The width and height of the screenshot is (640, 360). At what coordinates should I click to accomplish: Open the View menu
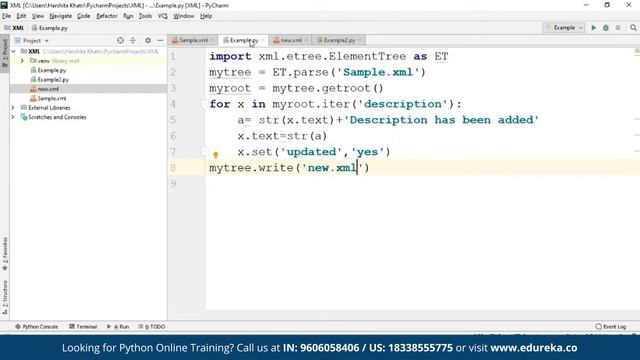[38, 16]
